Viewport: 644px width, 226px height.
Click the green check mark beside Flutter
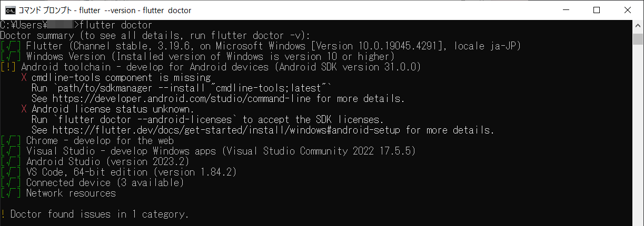11,46
